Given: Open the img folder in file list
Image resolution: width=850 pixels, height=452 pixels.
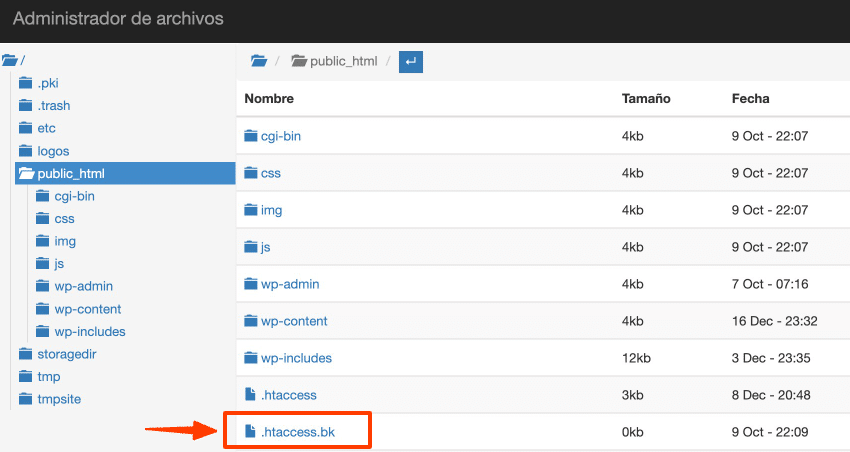Looking at the screenshot, I should tap(271, 210).
